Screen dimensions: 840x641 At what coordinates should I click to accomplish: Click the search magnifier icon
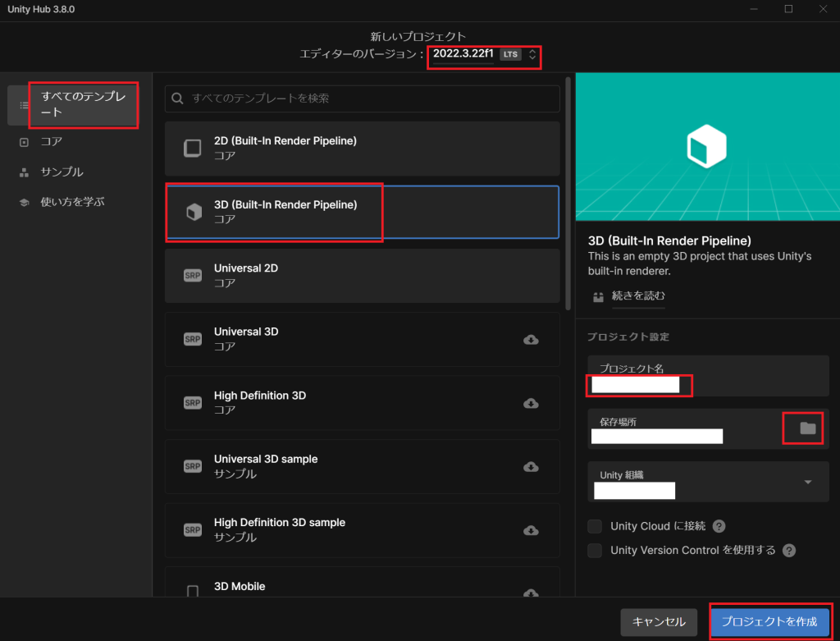[178, 98]
